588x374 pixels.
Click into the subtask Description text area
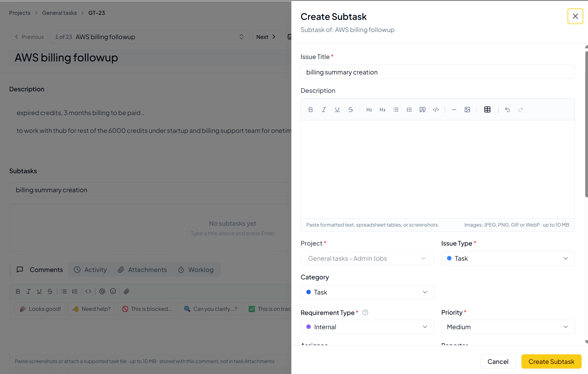pyautogui.click(x=438, y=169)
